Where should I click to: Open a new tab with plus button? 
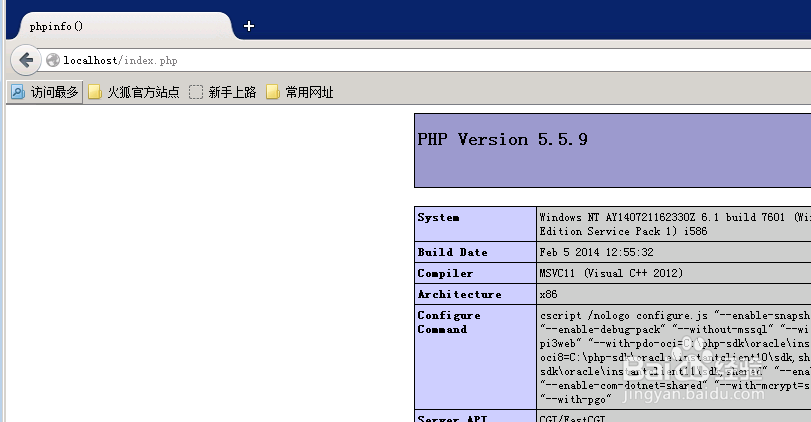tap(249, 26)
